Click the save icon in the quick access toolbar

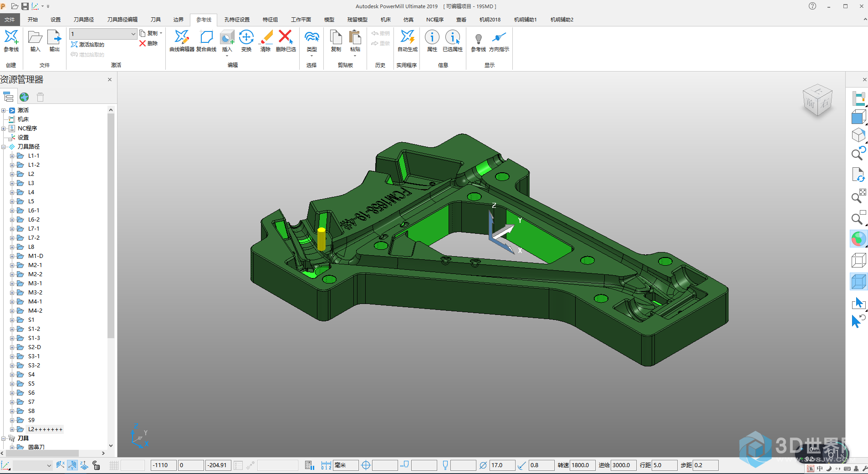coord(25,6)
